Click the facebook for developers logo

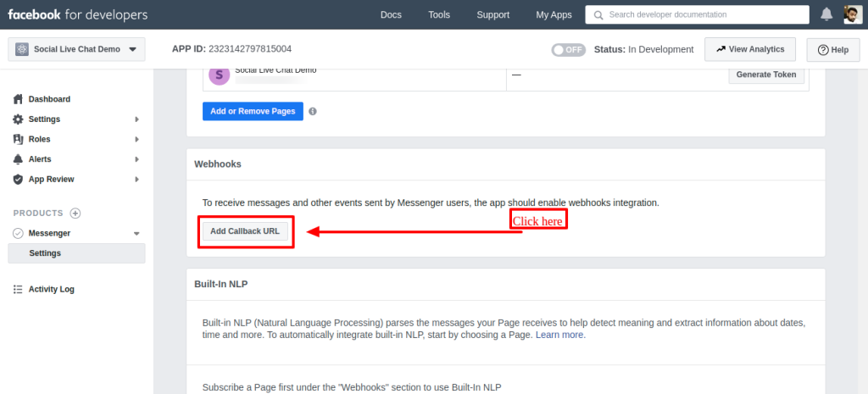77,14
